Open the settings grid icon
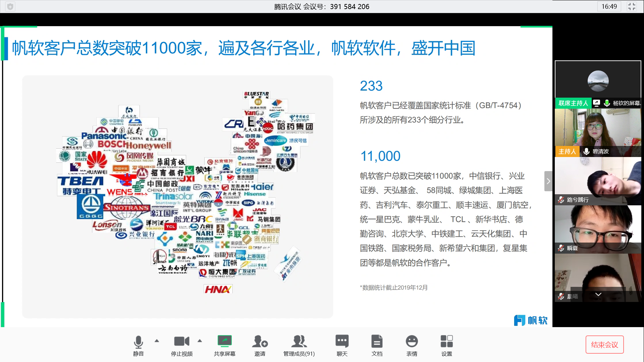 446,342
